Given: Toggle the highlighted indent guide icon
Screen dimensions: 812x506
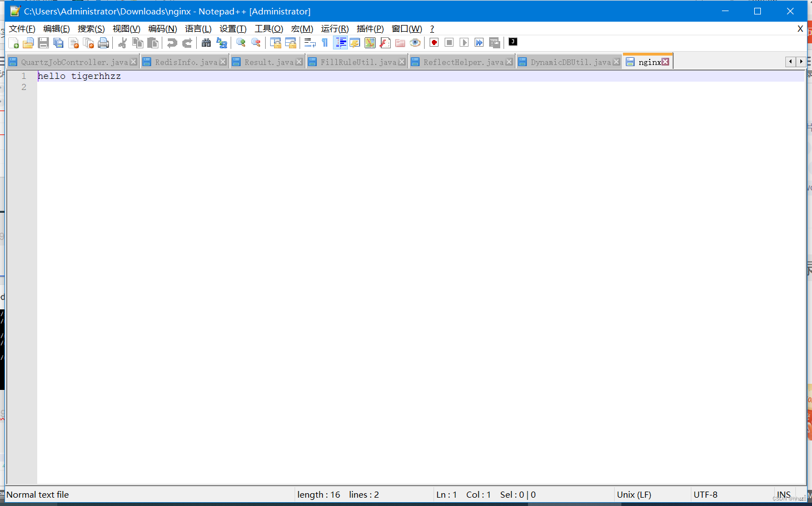Looking at the screenshot, I should coord(340,43).
